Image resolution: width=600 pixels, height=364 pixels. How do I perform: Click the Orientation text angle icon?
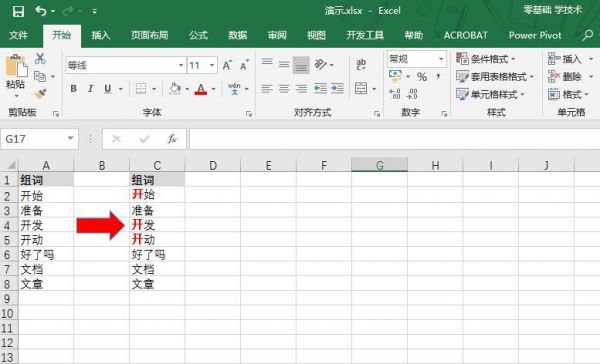point(321,64)
